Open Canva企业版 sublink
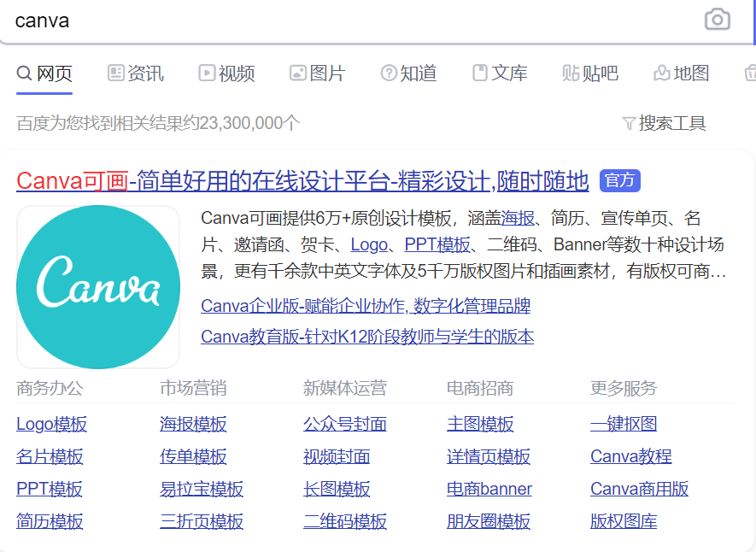This screenshot has height=552, width=756. (x=366, y=306)
